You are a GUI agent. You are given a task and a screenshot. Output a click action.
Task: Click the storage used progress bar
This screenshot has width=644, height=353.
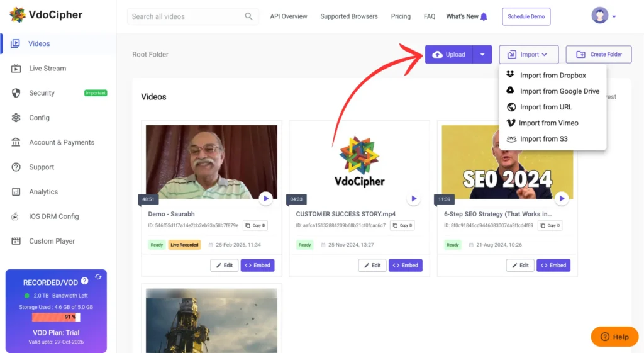[x=56, y=317]
